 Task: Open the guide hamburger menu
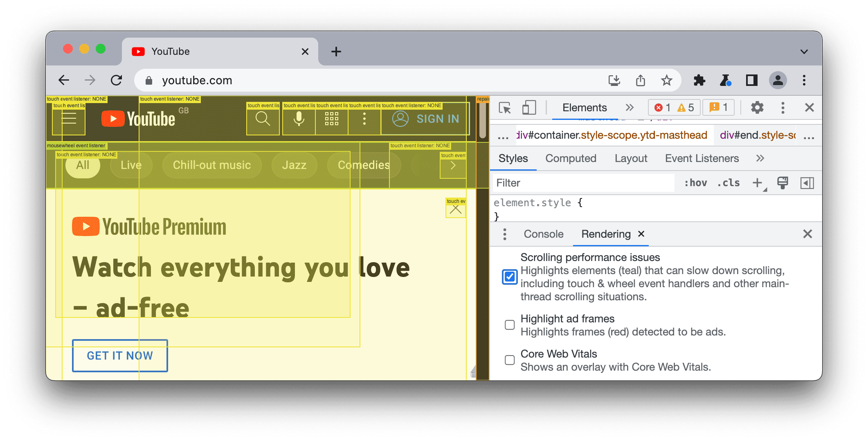click(x=69, y=119)
